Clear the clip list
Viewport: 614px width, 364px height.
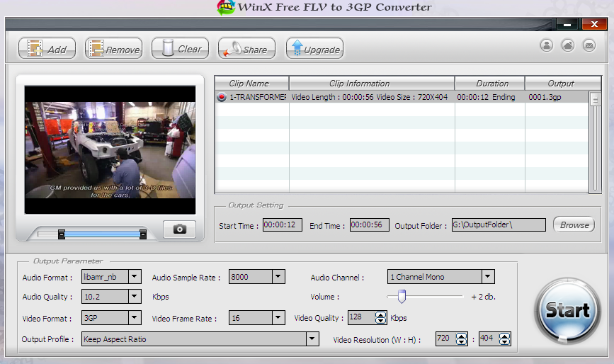[x=180, y=49]
